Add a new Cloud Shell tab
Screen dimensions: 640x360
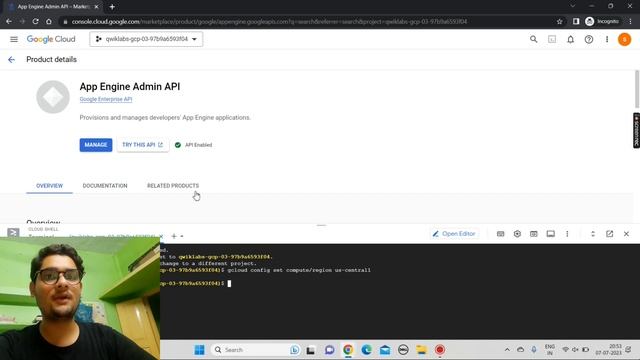(174, 236)
